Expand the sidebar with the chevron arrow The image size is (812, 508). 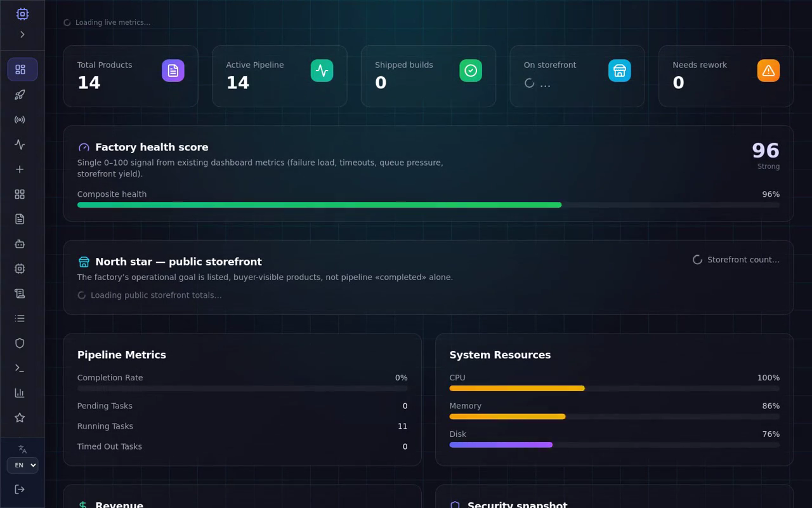coord(22,34)
